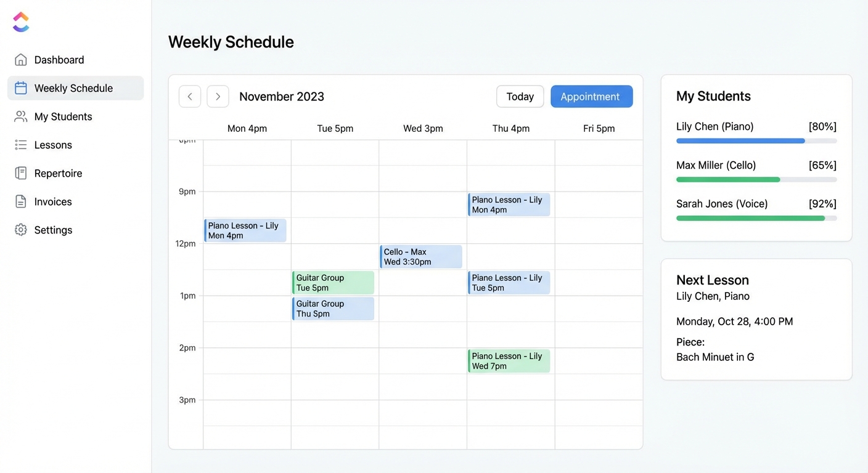Open the Piano Lesson - Lily Wed 7pm event
The width and height of the screenshot is (868, 473).
tap(509, 361)
